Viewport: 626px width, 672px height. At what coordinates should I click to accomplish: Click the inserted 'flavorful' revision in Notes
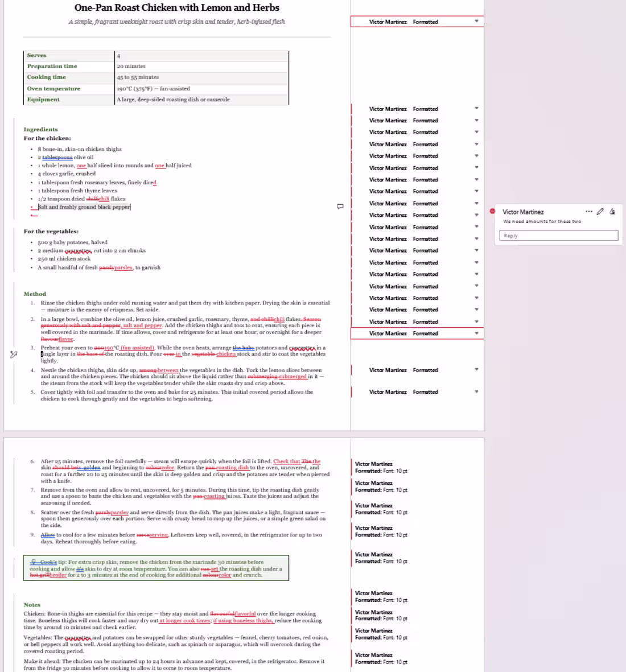point(245,614)
